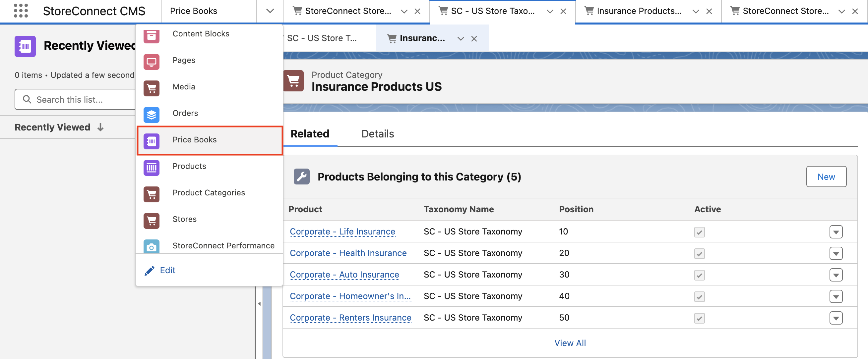Screen dimensions: 868x359
Task: Close the Insuranc... subtab
Action: coord(474,39)
